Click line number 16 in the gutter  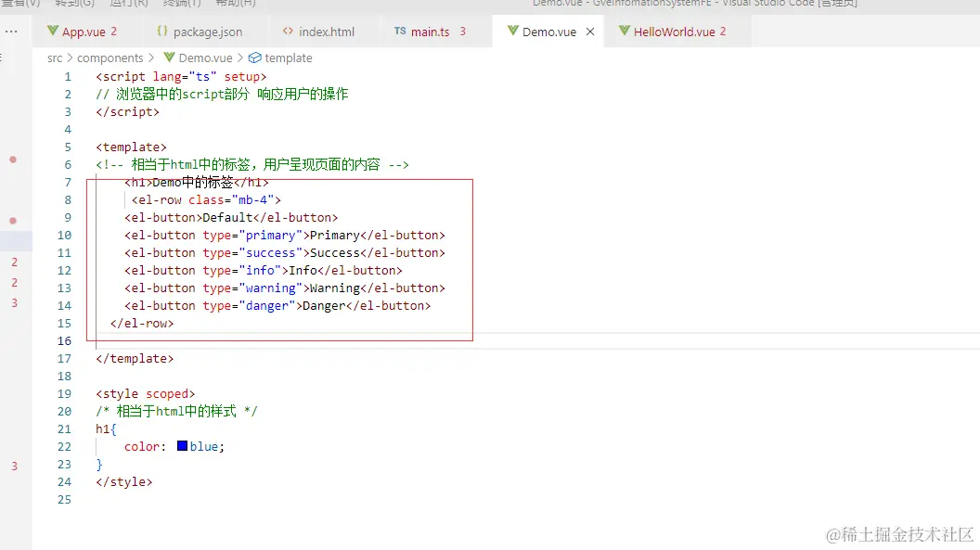pyautogui.click(x=64, y=341)
